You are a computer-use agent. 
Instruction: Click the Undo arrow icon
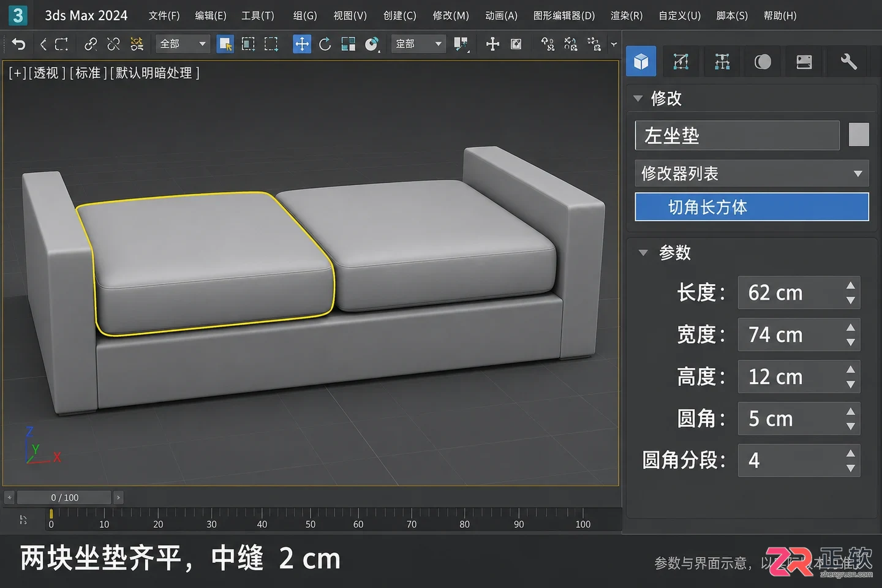coord(18,44)
